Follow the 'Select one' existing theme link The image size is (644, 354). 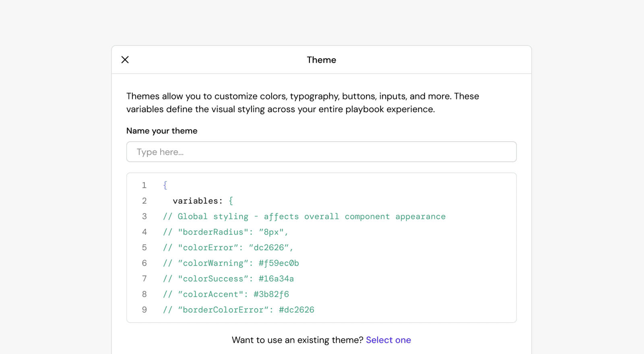pyautogui.click(x=388, y=340)
